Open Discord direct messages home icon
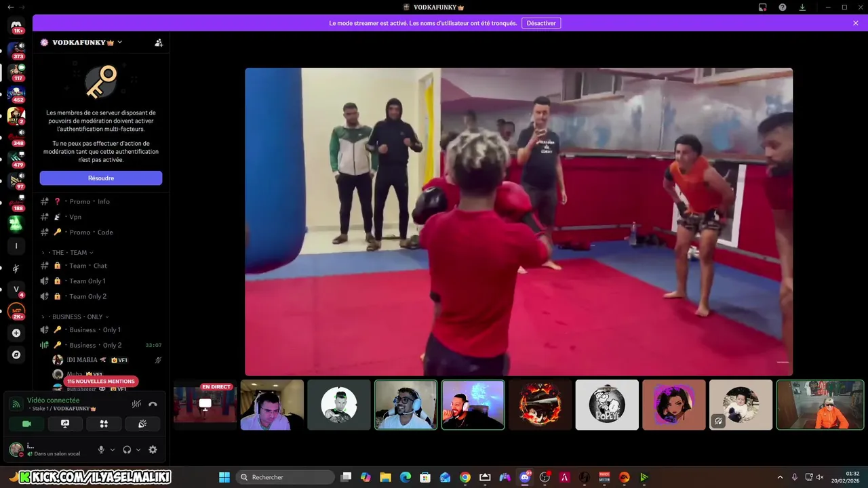This screenshot has height=488, width=868. pyautogui.click(x=16, y=26)
